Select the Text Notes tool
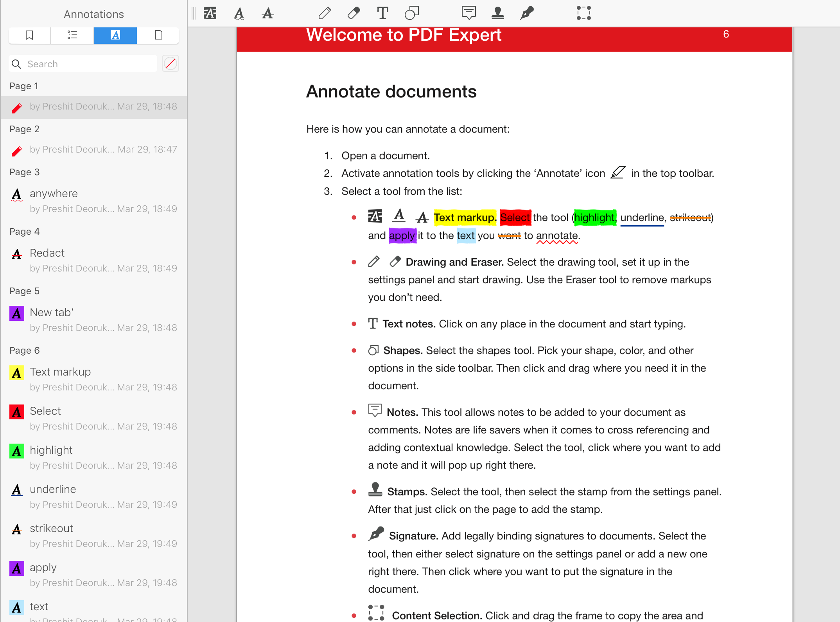This screenshot has height=622, width=840. coord(383,13)
